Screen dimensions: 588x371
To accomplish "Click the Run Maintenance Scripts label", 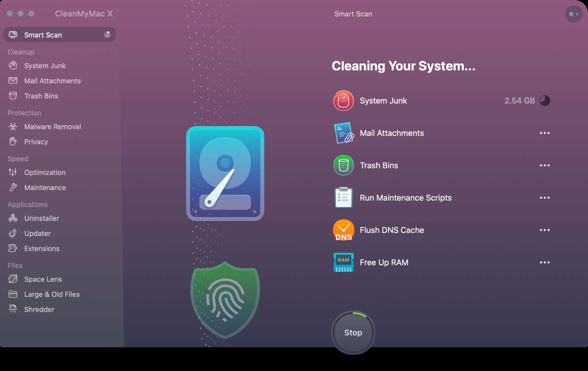I will 406,198.
